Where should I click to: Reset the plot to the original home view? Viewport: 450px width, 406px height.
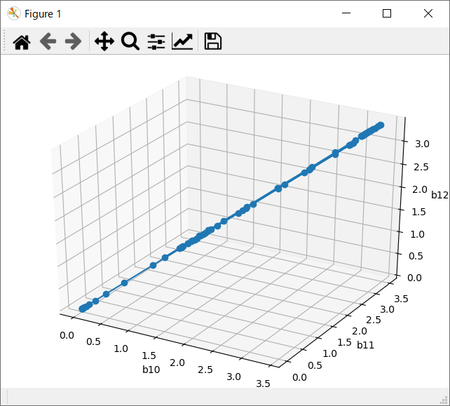[x=22, y=42]
